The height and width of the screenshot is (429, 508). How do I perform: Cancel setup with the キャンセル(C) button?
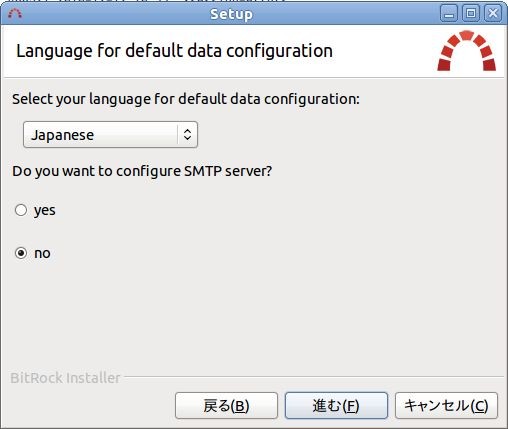tap(446, 406)
